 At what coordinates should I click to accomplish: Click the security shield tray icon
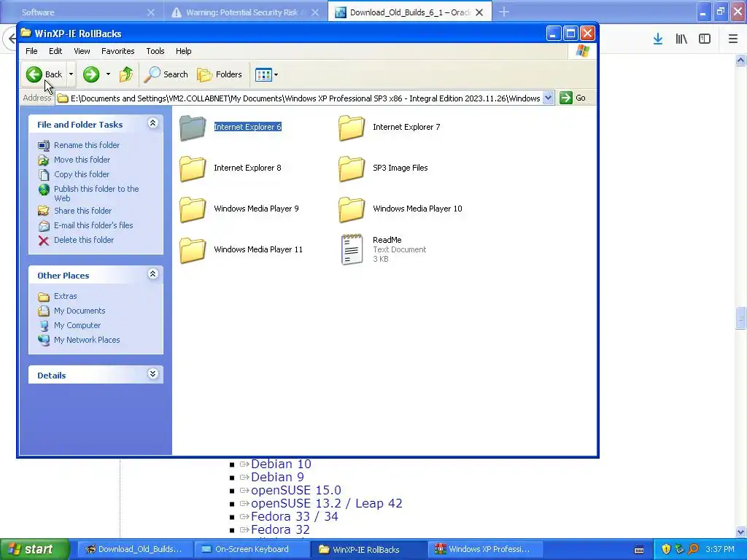click(x=666, y=549)
